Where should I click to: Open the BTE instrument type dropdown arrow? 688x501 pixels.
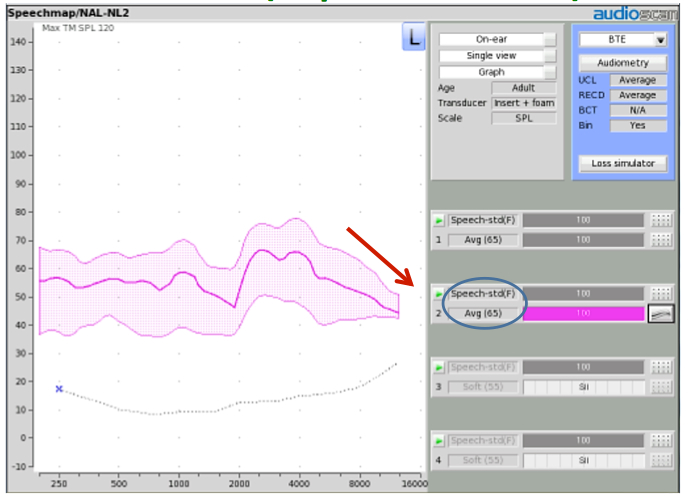[660, 40]
